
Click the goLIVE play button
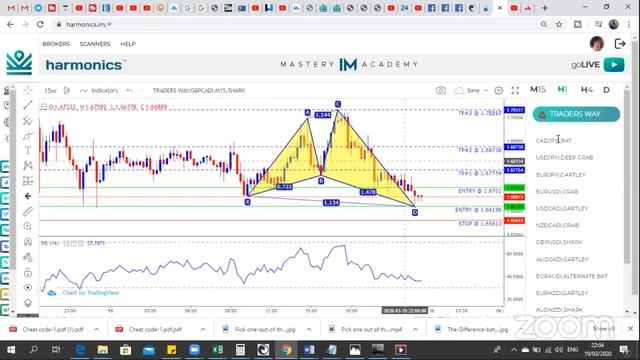point(614,64)
